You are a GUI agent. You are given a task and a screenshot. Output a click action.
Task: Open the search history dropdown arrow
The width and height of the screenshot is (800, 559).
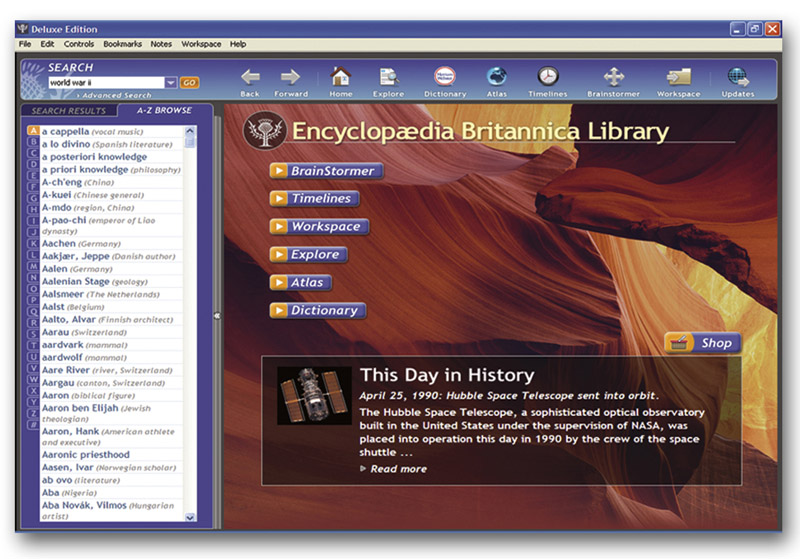click(170, 82)
